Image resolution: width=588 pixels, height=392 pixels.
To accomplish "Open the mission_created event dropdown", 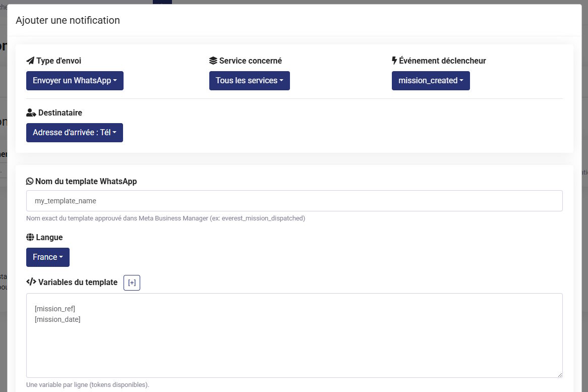I will 431,81.
